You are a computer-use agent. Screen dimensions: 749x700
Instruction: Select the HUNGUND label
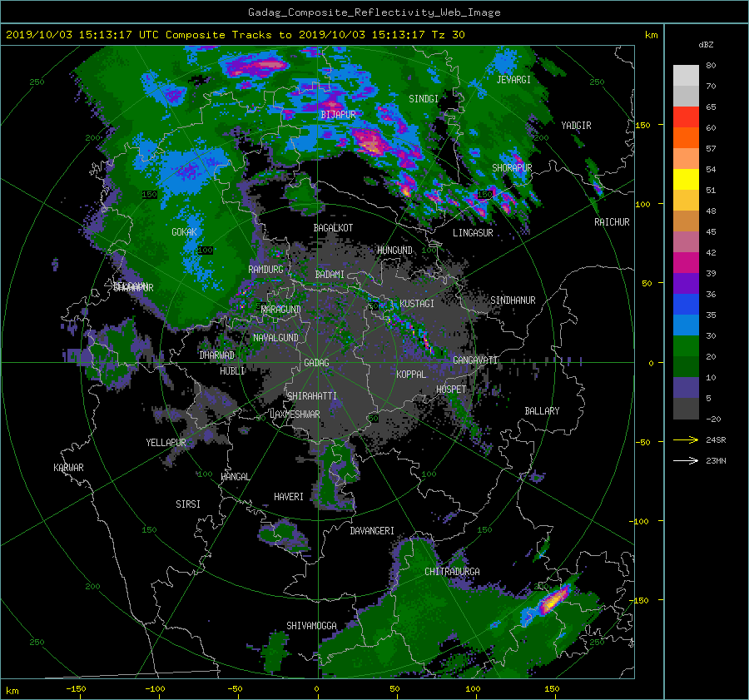(394, 251)
